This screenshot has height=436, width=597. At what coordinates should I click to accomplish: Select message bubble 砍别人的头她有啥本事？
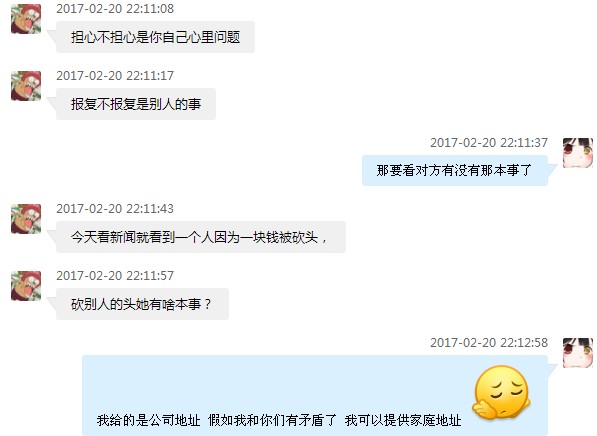(142, 304)
